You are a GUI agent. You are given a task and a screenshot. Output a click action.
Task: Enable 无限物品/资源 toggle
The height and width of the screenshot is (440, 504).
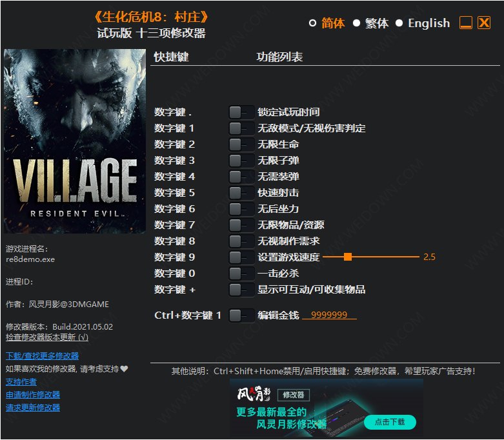click(x=241, y=225)
